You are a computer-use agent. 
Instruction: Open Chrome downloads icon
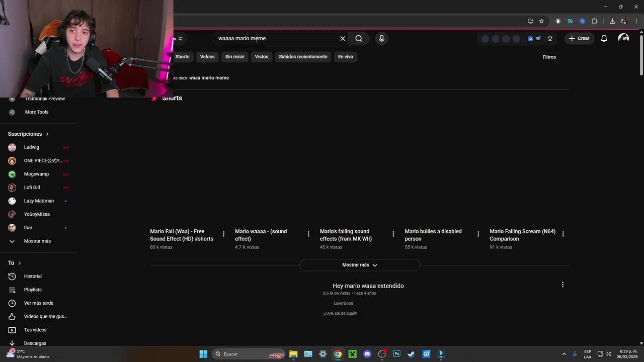pos(612,21)
